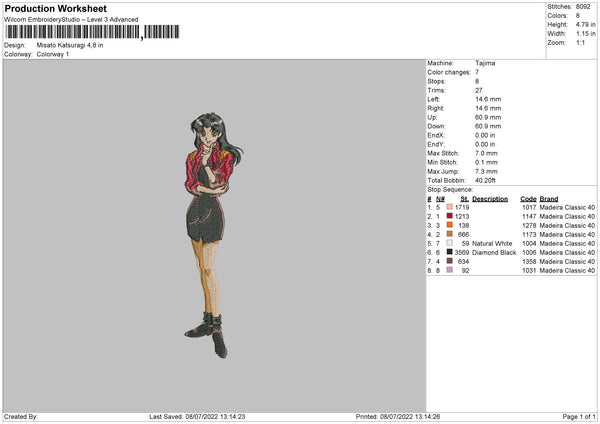Click the barcode image in header

92,32
